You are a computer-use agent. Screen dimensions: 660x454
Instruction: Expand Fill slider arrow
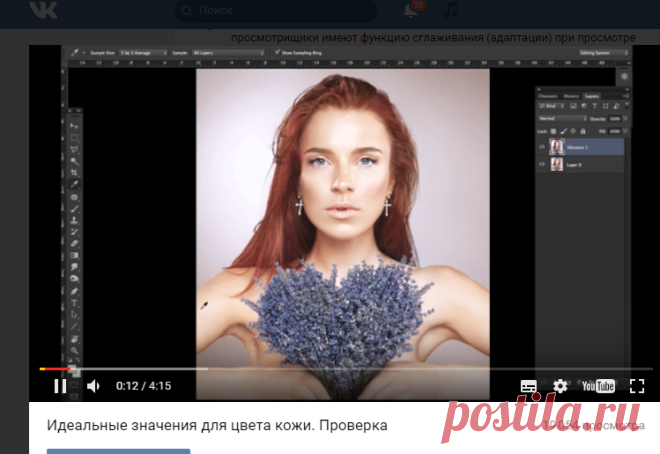point(626,131)
